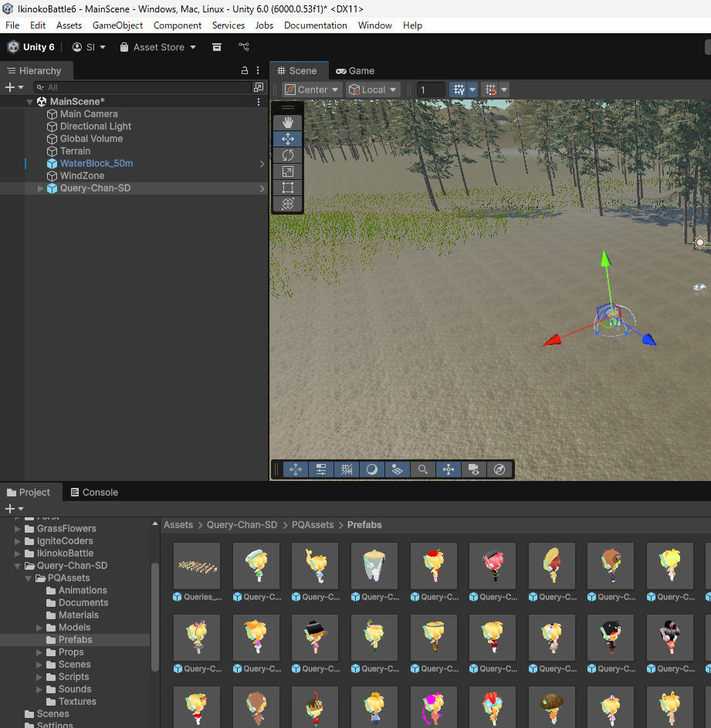
Task: Open the Local handle rotation dropdown
Action: click(x=374, y=90)
